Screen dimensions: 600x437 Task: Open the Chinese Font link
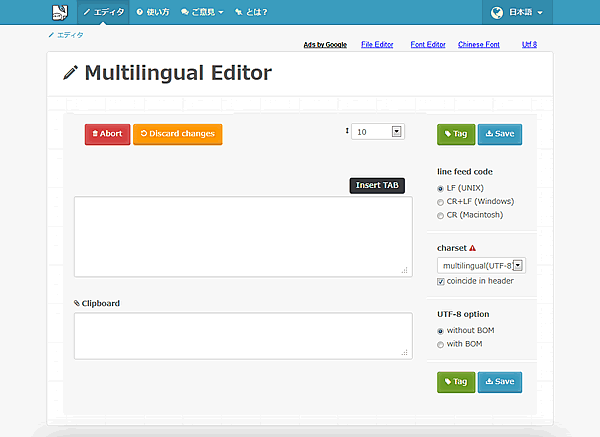click(x=478, y=45)
